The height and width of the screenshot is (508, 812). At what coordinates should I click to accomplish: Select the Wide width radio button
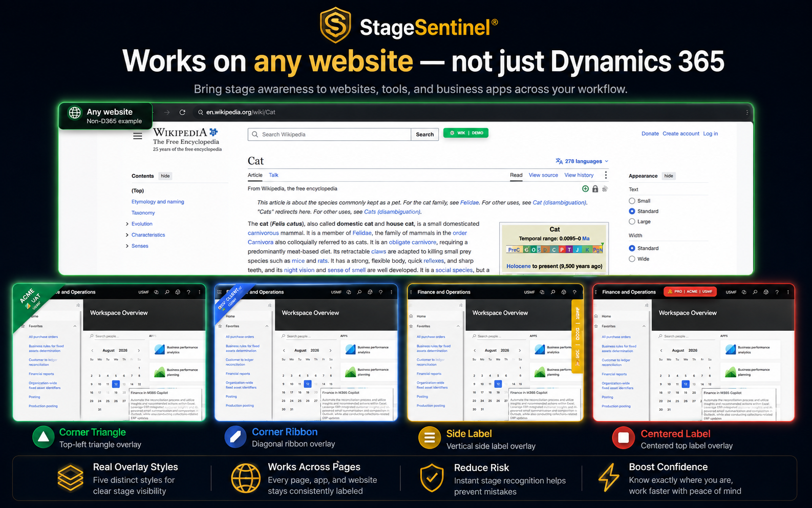[x=632, y=259]
